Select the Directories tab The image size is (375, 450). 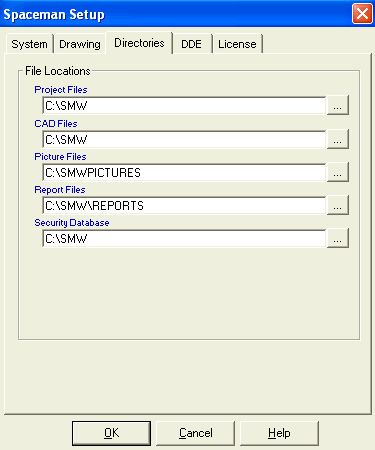click(x=139, y=43)
